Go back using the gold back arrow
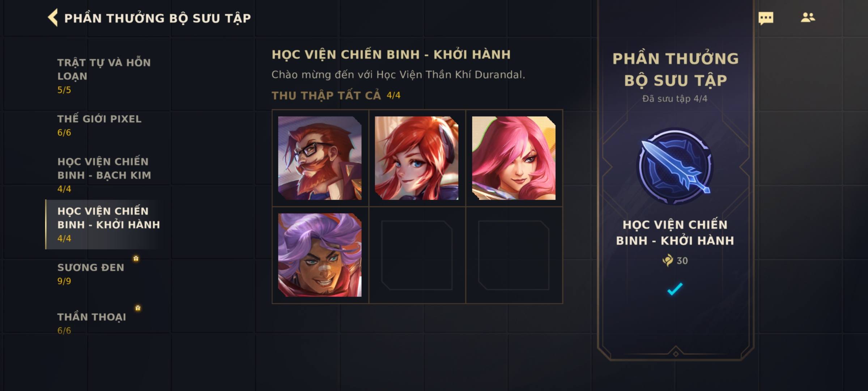The image size is (868, 391). [53, 18]
